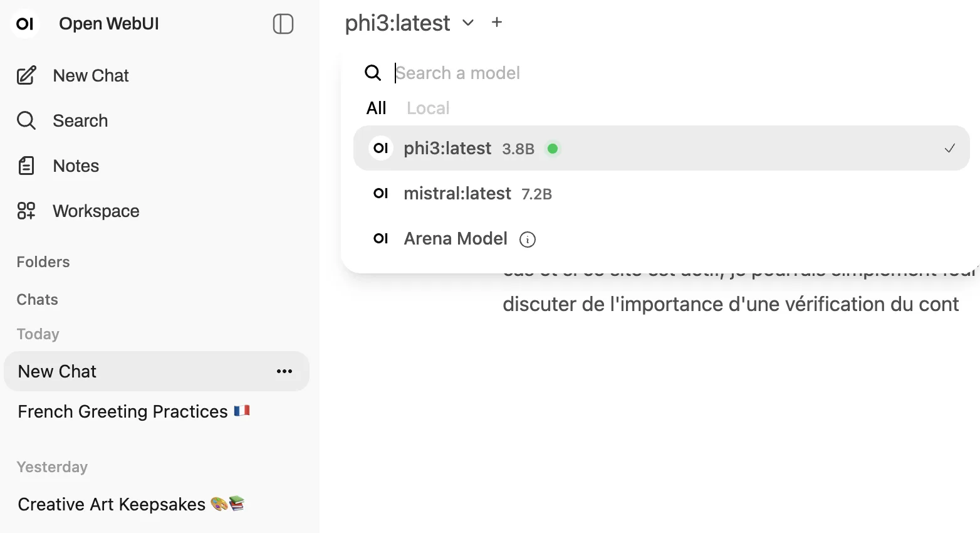Open the Creative Art Keepsakes chat
Viewport: 980px width, 533px height.
point(112,505)
